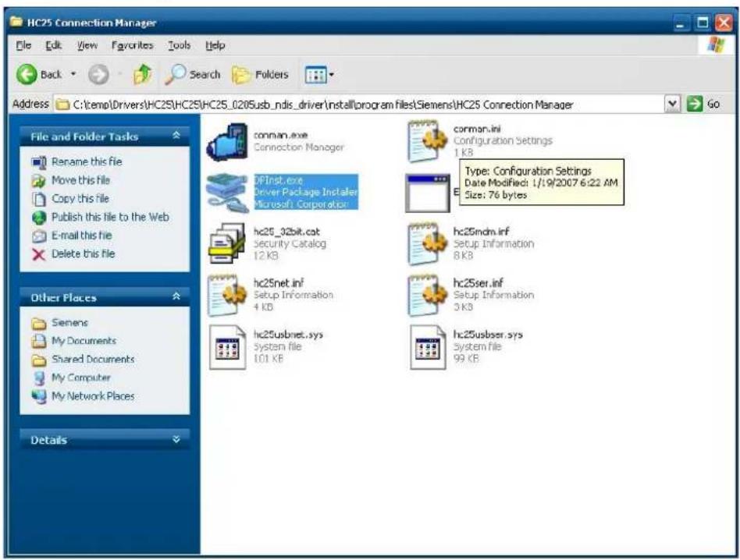Open Shared Documents link
This screenshot has width=740, height=560.
(x=93, y=360)
